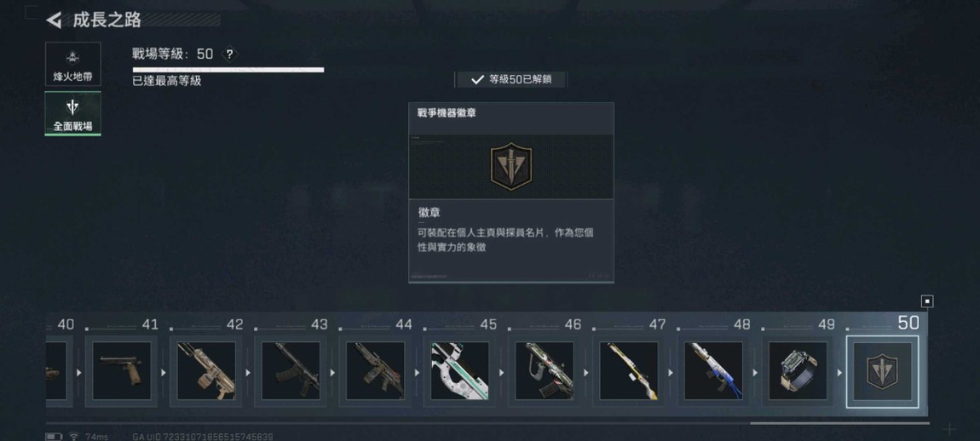Switch to the 烽火地帶 mode tab

(72, 65)
